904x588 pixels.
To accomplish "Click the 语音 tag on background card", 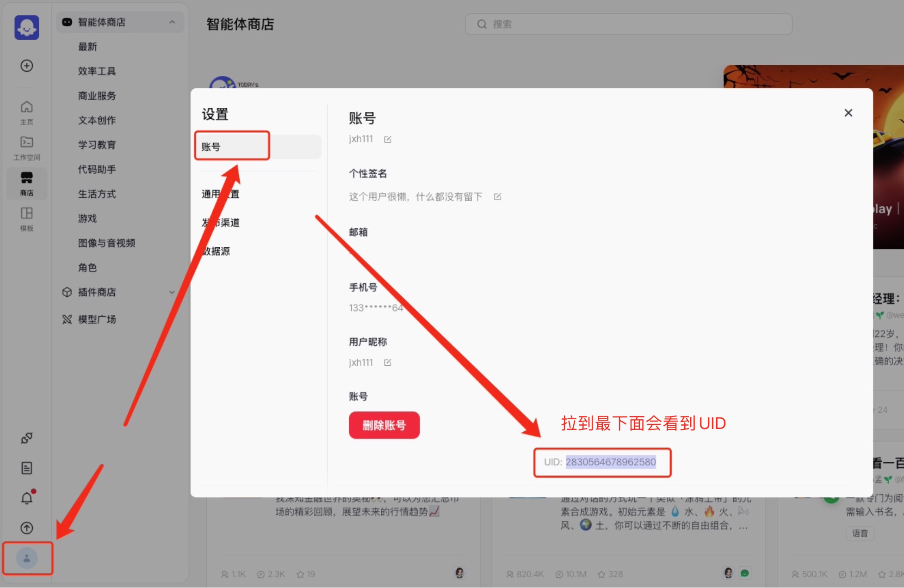I will 860,533.
